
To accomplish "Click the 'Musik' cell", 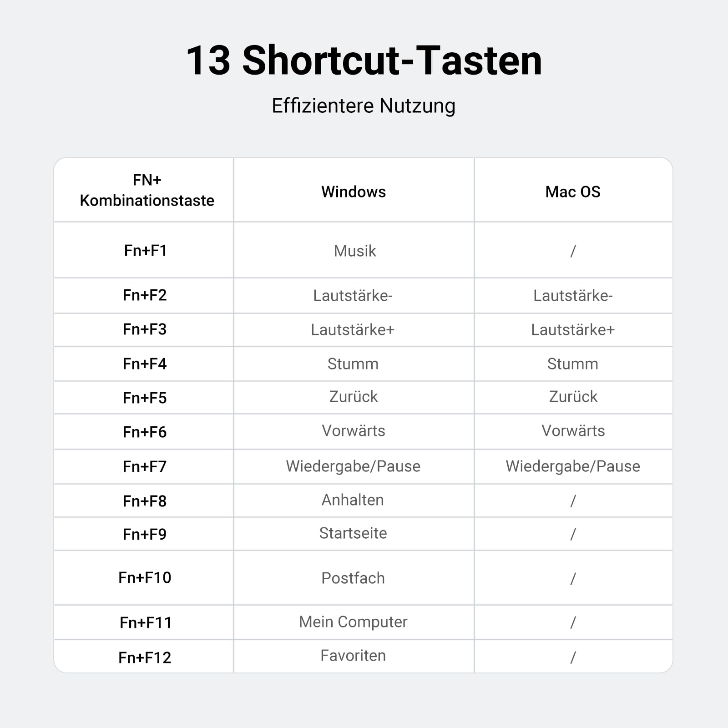I will click(355, 251).
